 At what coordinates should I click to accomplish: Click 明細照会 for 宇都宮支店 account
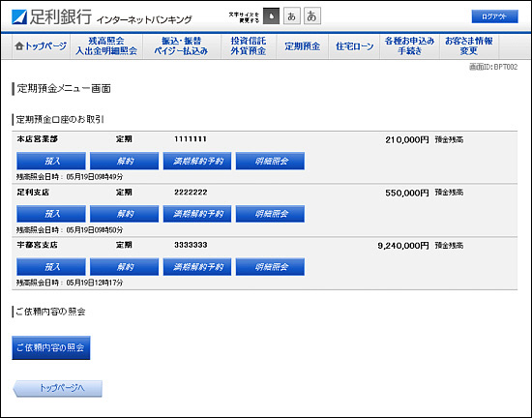(270, 267)
